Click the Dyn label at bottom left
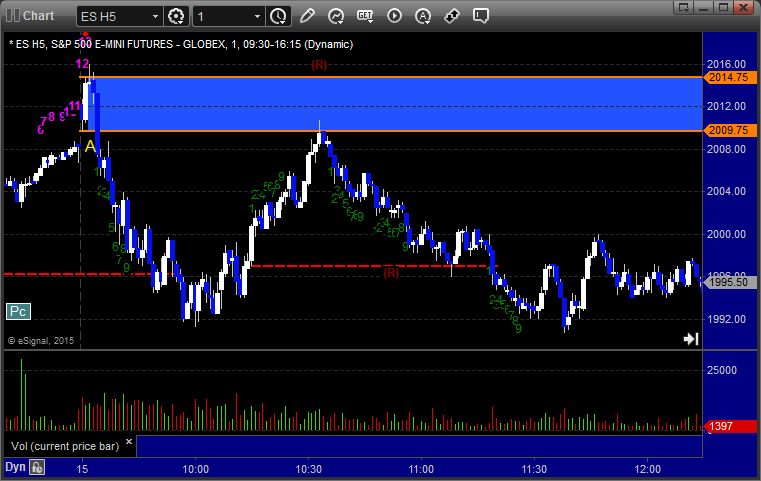The width and height of the screenshot is (761, 481). (x=15, y=467)
